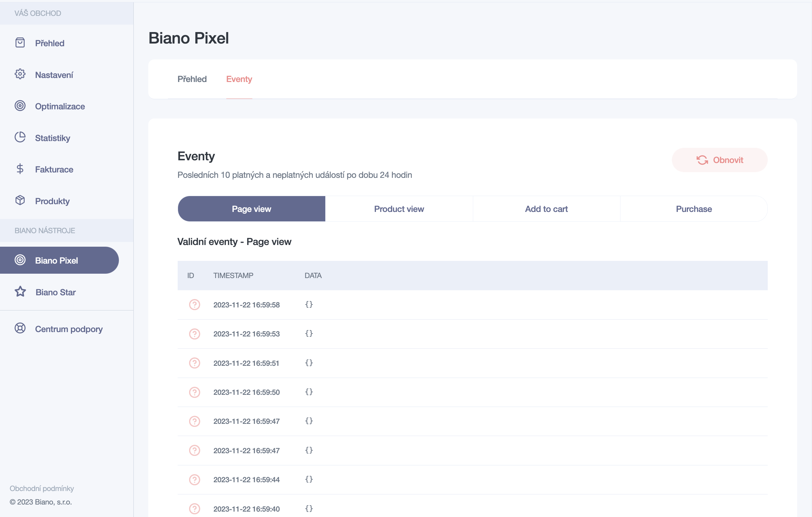
Task: Click the ID column header
Action: (x=191, y=275)
